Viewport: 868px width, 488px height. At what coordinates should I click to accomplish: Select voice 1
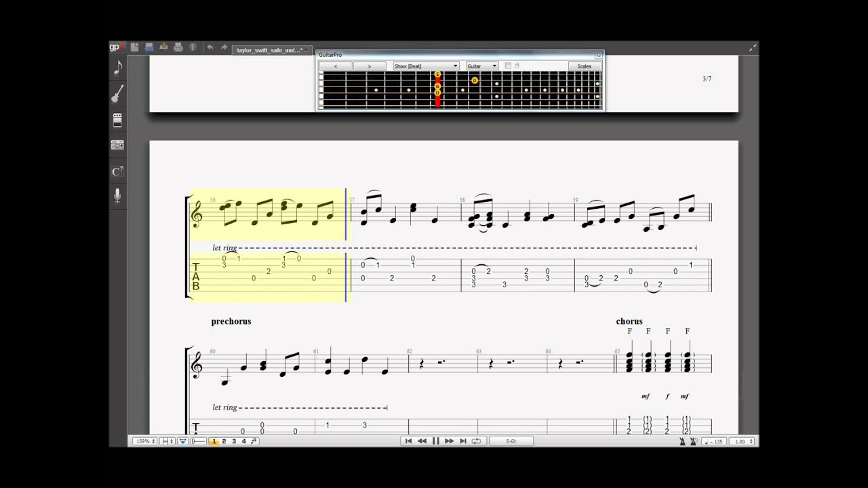click(x=214, y=441)
